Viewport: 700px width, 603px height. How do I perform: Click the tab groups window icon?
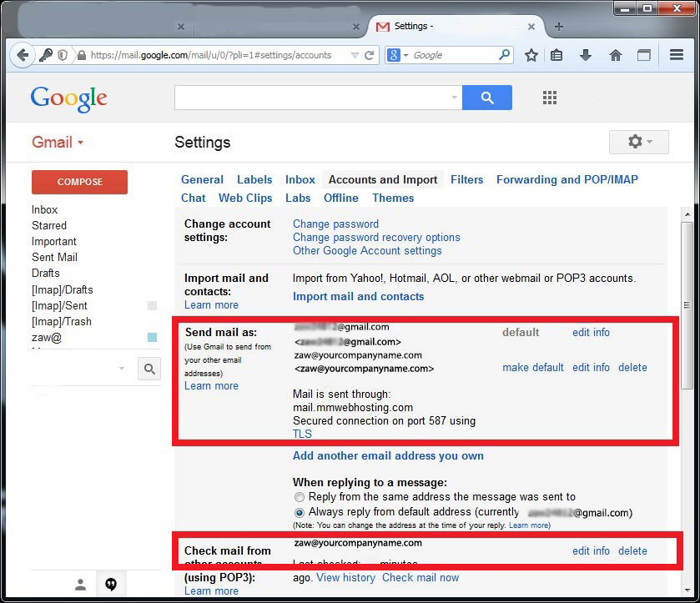644,55
